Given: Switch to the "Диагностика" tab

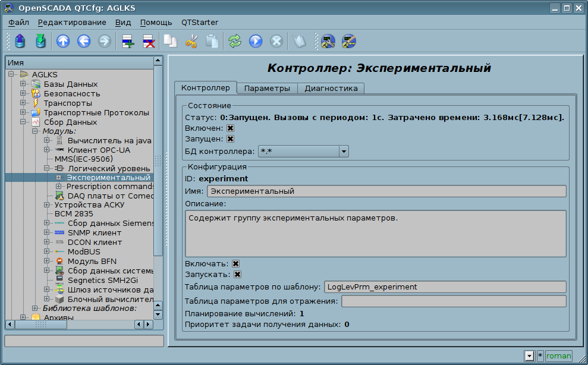Looking at the screenshot, I should point(331,89).
